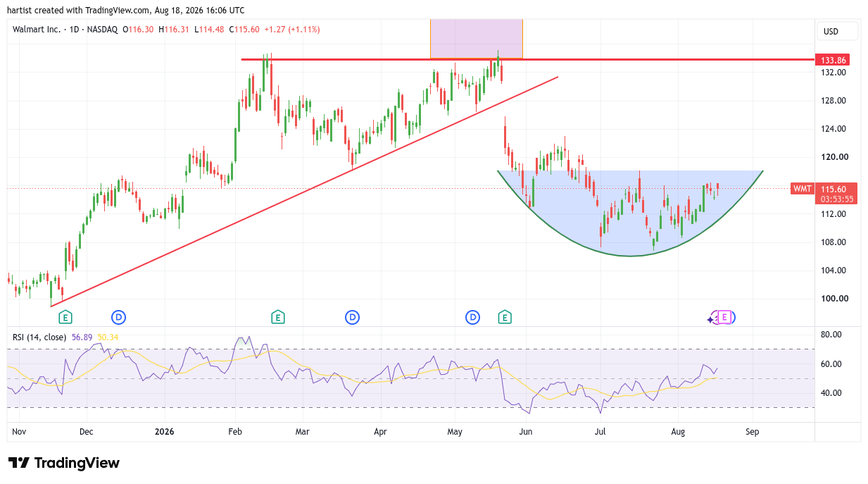868x484 pixels.
Task: Click the WMT price tag label
Action: (x=803, y=189)
